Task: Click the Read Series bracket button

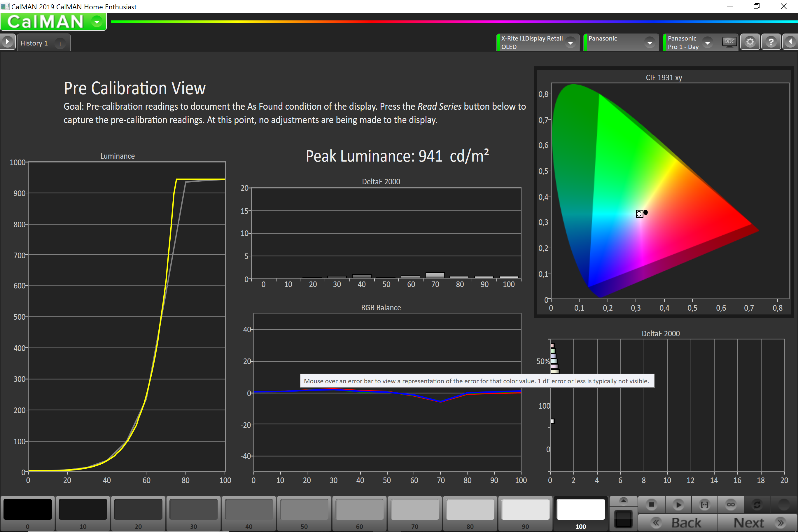Action: [x=705, y=505]
